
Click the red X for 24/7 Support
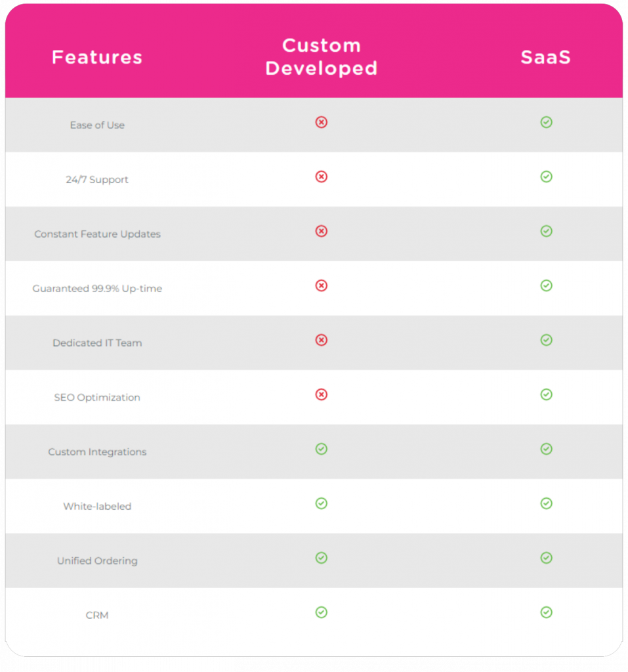click(x=321, y=177)
